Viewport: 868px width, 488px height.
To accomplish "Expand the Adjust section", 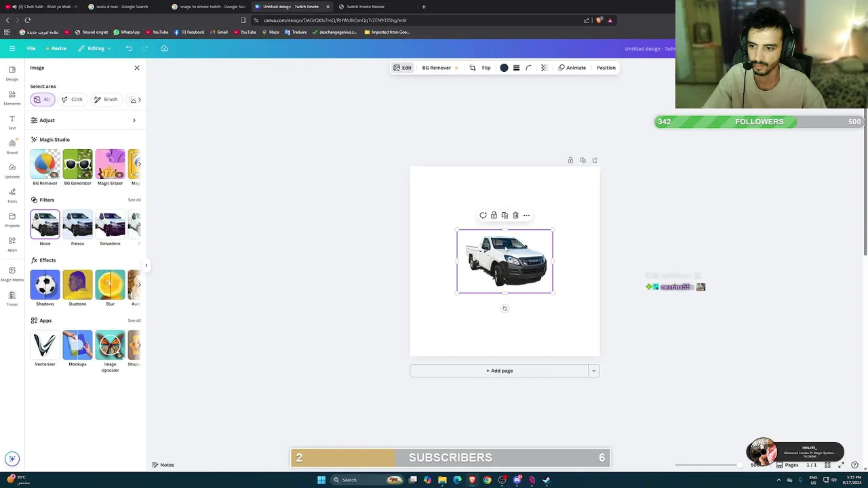I will pos(85,120).
